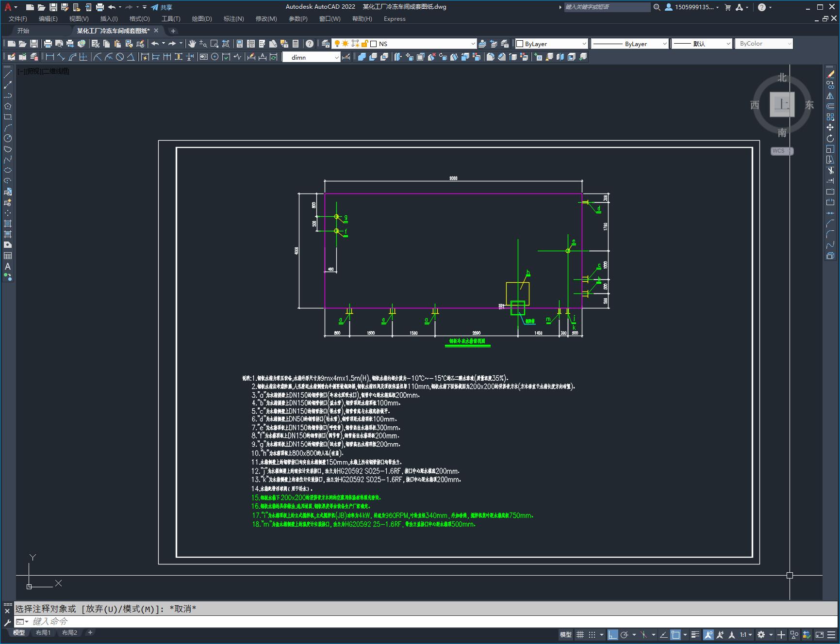The image size is (840, 644).
Task: Open the 标注(N) menu
Action: click(x=233, y=18)
